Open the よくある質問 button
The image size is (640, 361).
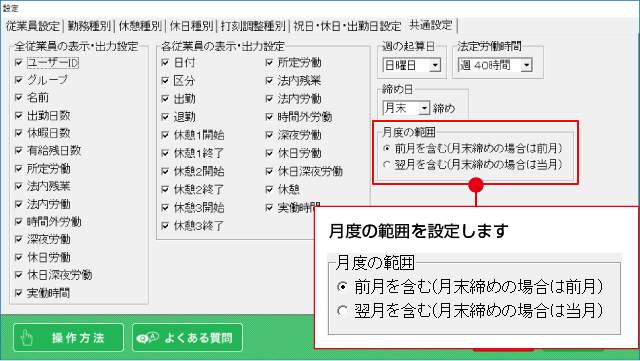point(187,338)
